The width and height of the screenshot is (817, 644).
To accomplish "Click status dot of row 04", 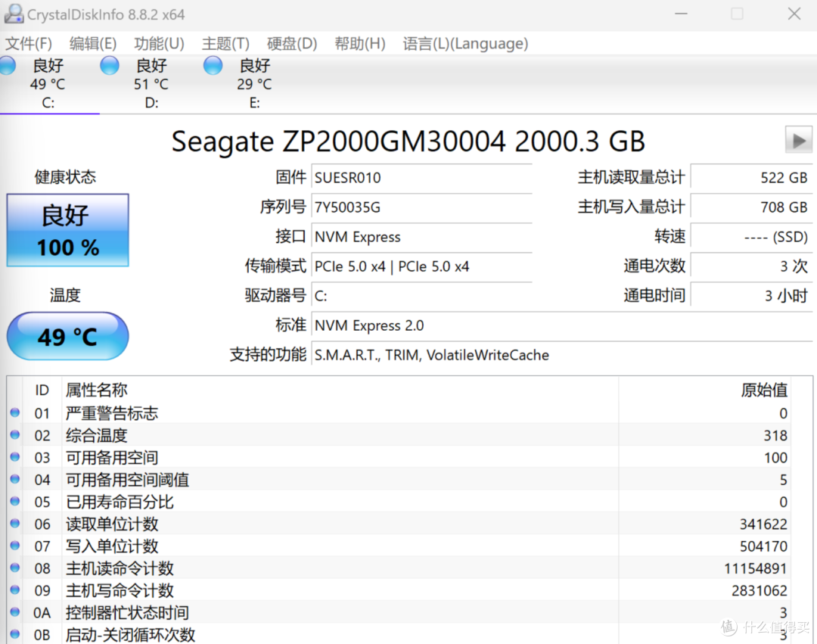I will point(15,479).
